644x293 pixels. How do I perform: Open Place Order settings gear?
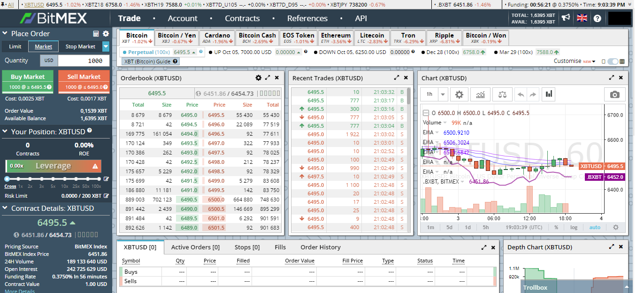pyautogui.click(x=106, y=34)
